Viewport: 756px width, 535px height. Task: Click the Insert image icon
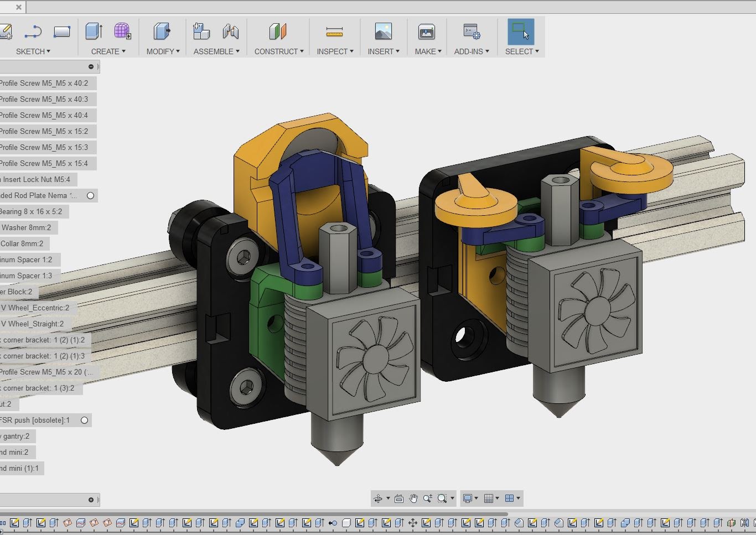click(x=383, y=32)
